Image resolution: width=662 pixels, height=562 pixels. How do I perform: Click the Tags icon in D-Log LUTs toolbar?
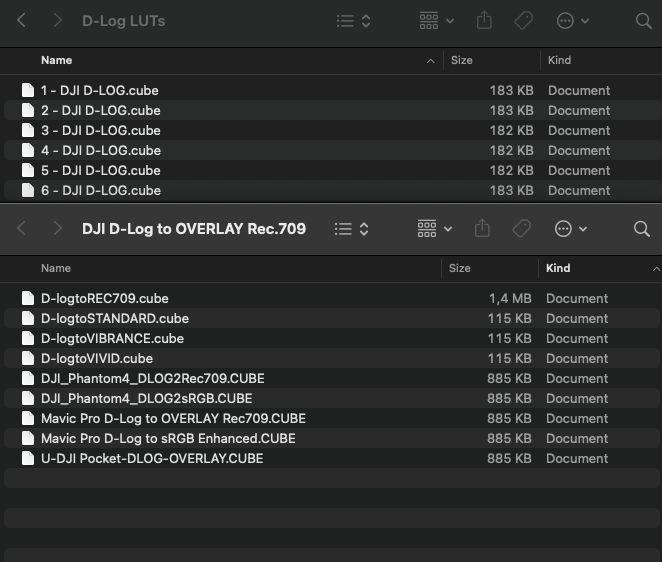pyautogui.click(x=523, y=21)
